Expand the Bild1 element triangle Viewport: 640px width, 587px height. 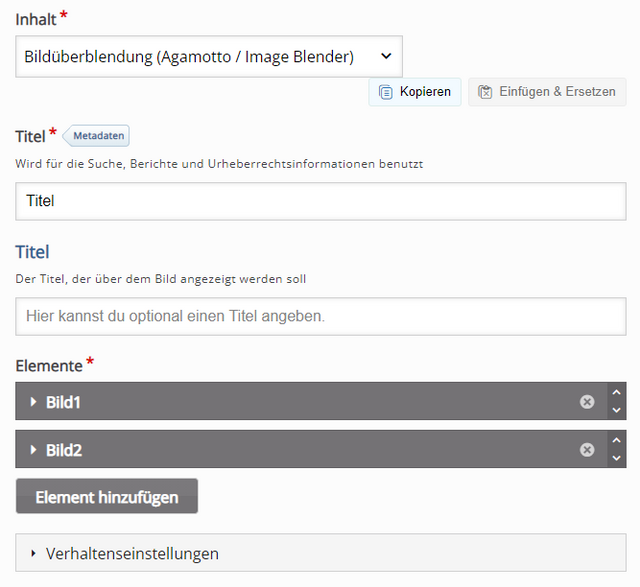[x=33, y=402]
